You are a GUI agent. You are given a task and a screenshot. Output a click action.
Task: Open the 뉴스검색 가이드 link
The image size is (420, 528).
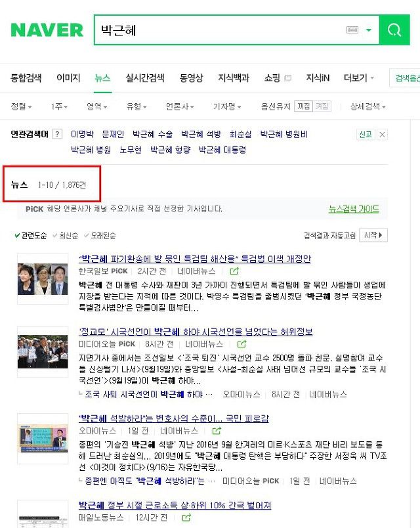[x=354, y=209]
